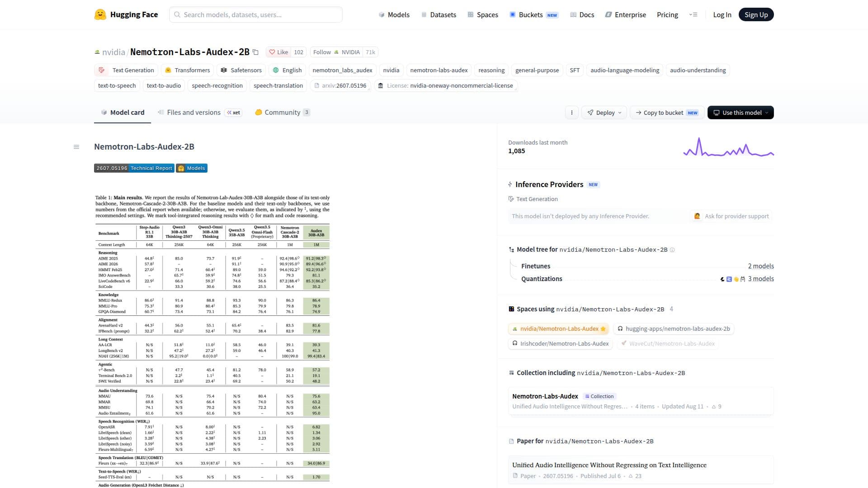The width and height of the screenshot is (868, 488).
Task: Select the Safetensors tag
Action: [x=241, y=70]
